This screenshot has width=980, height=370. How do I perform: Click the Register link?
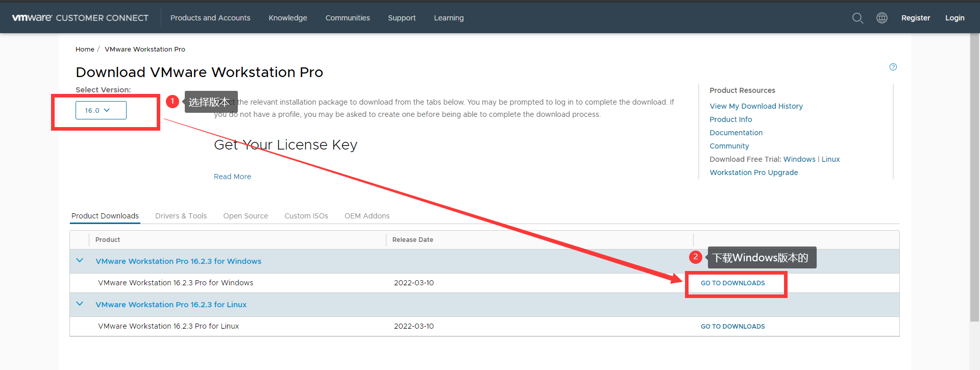point(916,18)
